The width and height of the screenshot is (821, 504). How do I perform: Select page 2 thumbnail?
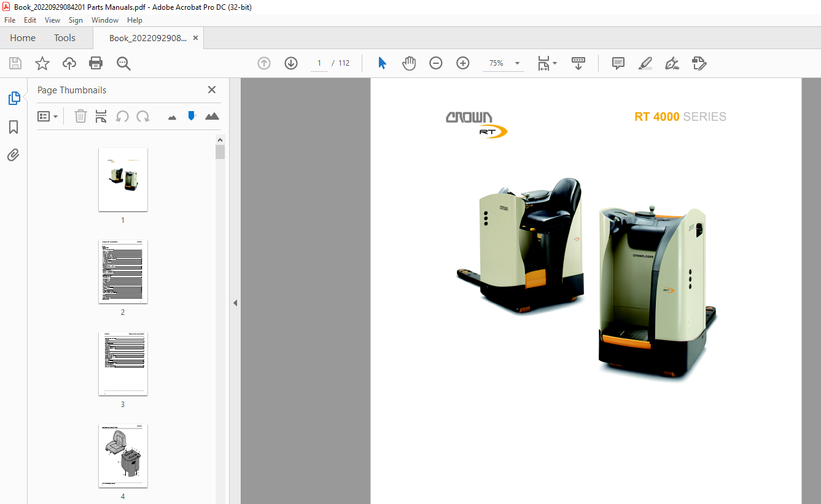(x=123, y=271)
